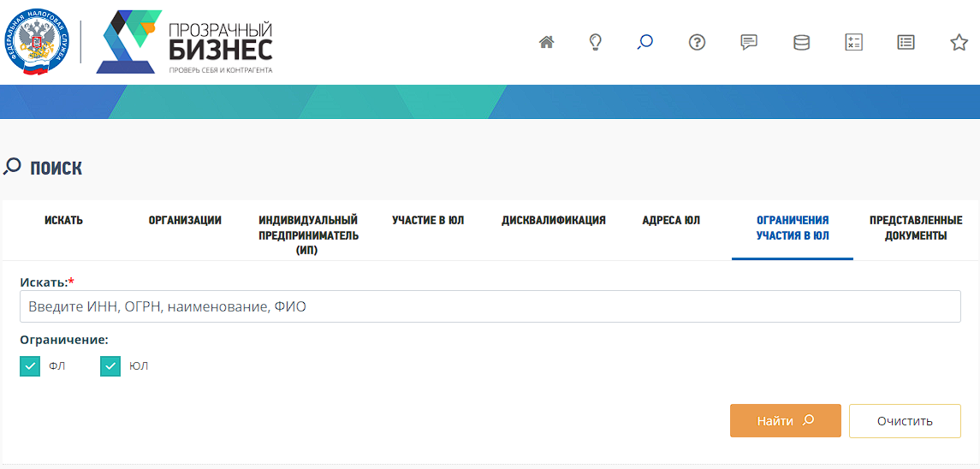The width and height of the screenshot is (980, 469).
Task: Click the Прозрачный Бизнес logo
Action: (184, 42)
